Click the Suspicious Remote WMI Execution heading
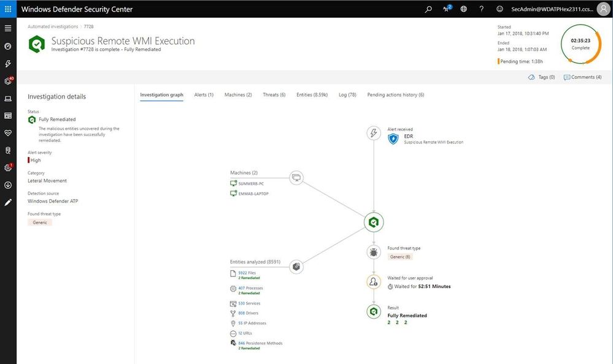 (x=123, y=41)
